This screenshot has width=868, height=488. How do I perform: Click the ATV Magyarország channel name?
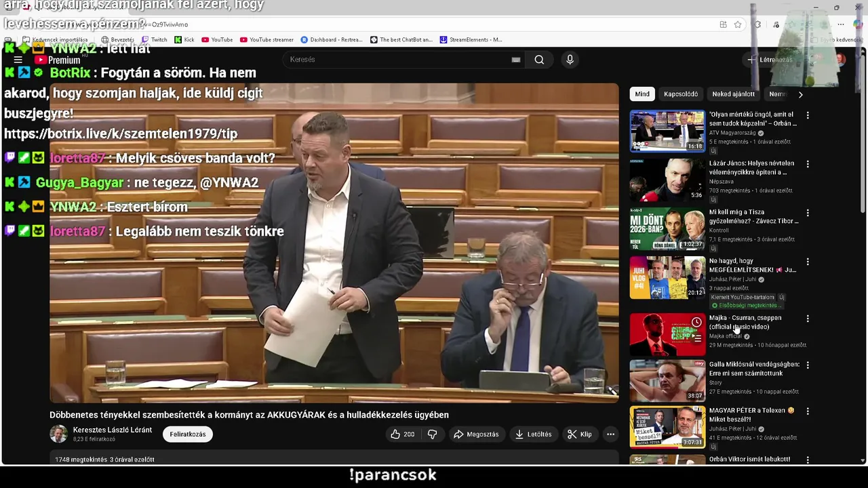[x=732, y=133]
